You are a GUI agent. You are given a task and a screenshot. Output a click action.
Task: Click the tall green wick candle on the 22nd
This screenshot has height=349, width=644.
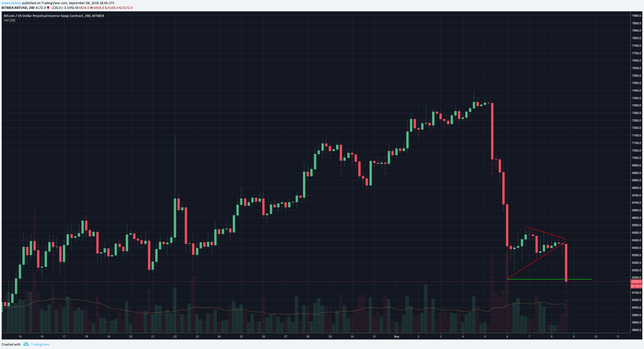tap(175, 218)
